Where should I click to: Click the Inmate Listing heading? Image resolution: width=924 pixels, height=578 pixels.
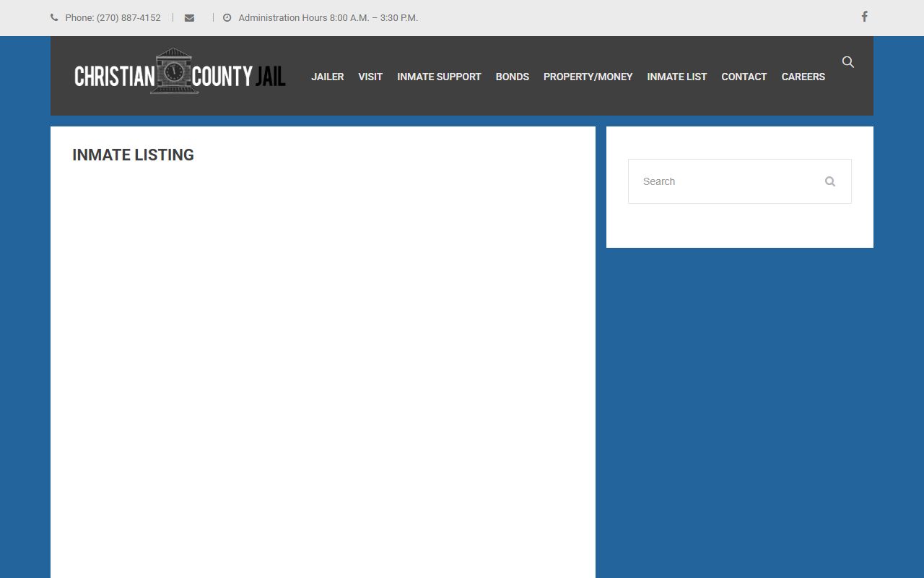(x=133, y=155)
